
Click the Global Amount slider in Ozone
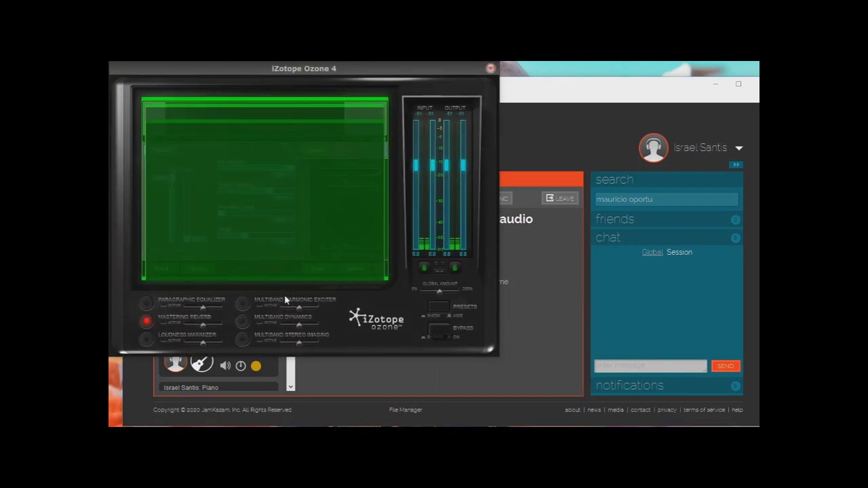tap(439, 290)
